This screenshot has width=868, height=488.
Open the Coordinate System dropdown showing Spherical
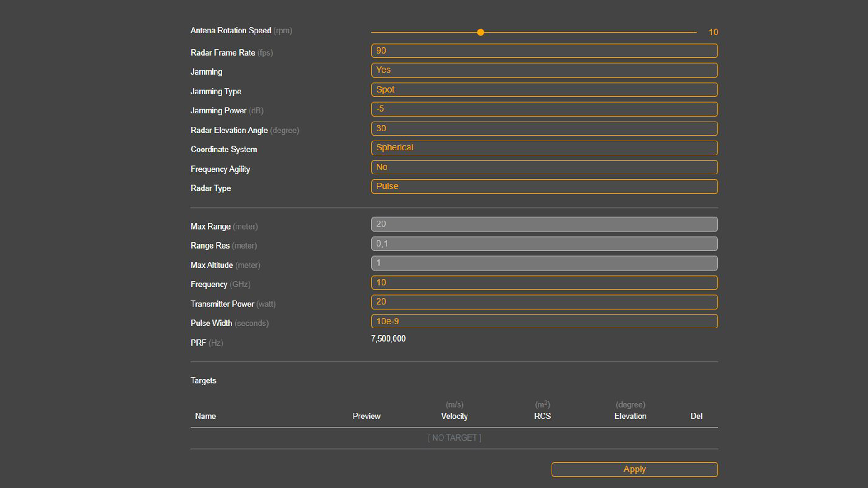coord(544,148)
